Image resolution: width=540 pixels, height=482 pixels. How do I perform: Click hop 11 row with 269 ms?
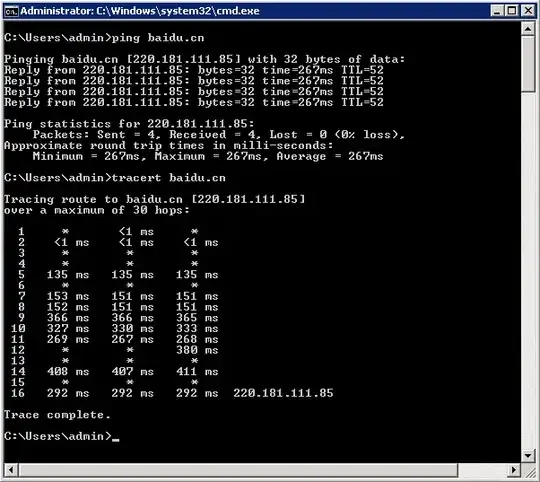click(x=115, y=339)
